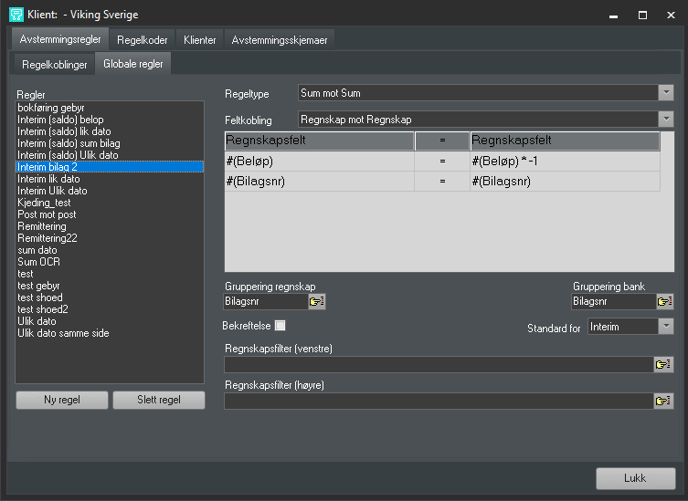Open the Klienter tab
The height and width of the screenshot is (501, 688).
(199, 40)
